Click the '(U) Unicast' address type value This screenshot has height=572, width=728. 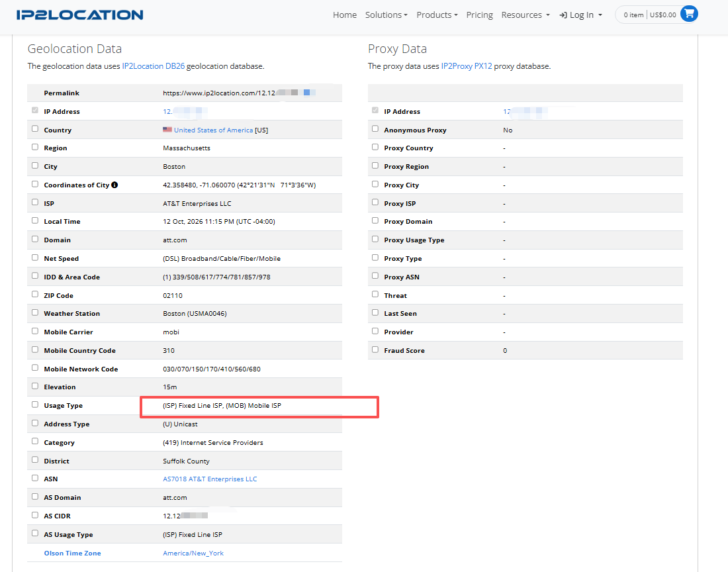180,424
